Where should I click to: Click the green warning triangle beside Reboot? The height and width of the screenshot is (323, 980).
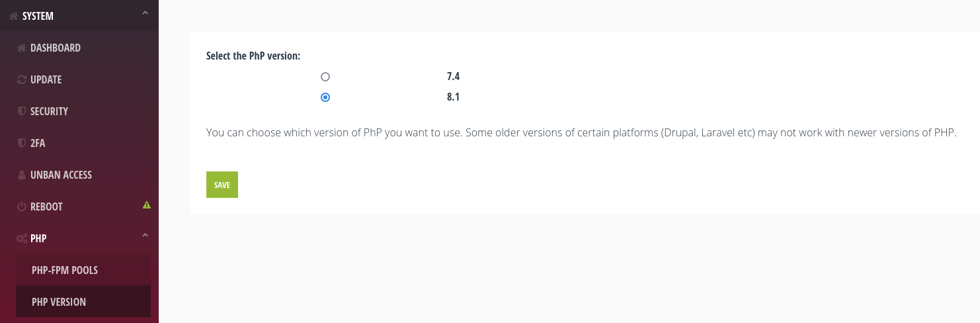[x=147, y=205]
